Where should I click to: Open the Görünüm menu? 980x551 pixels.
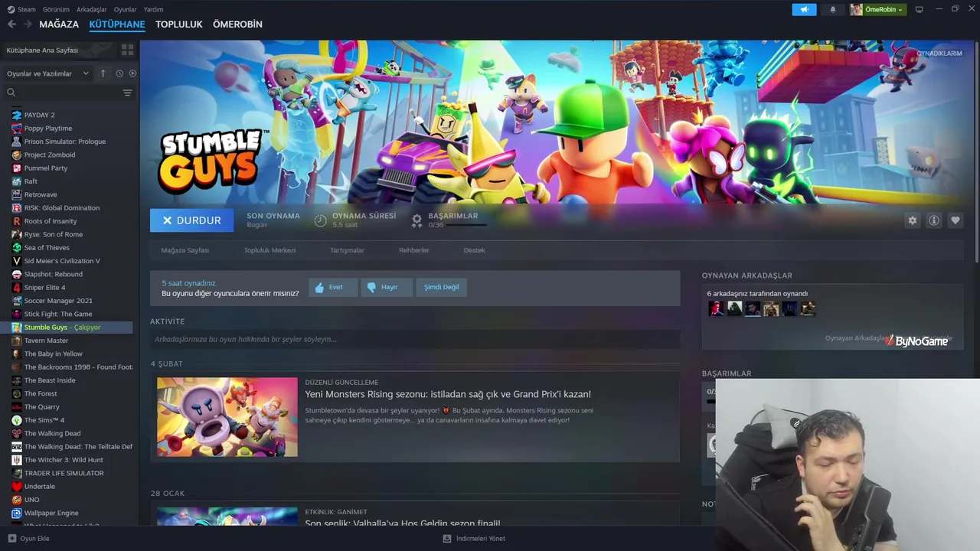56,10
